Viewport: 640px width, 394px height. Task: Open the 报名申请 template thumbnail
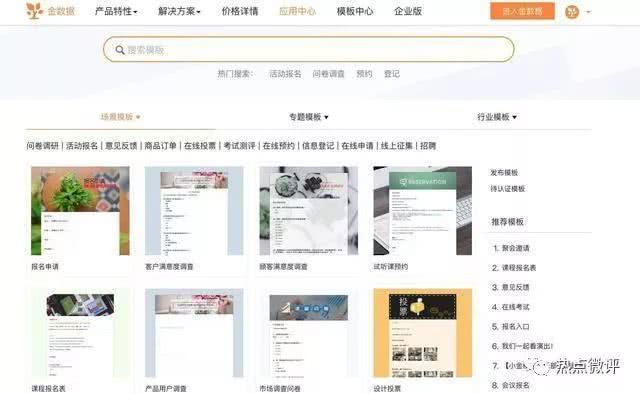point(80,211)
